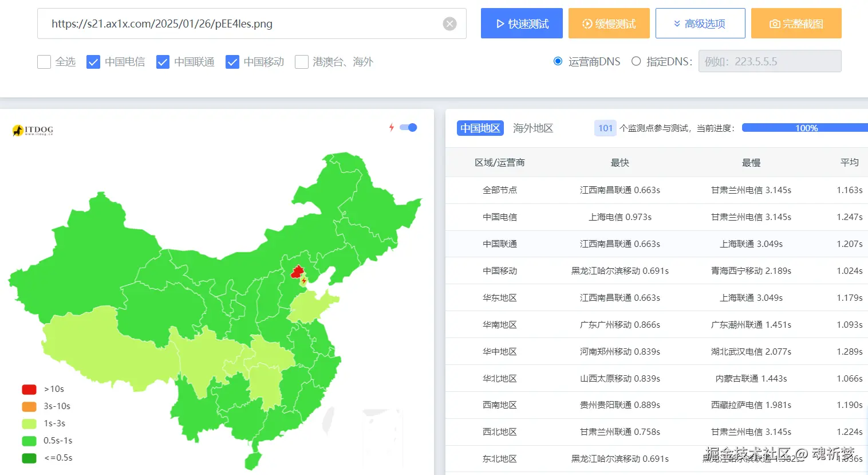Image resolution: width=868 pixels, height=475 pixels.
Task: Click the dark green <=0.5s legend swatch
Action: tap(29, 458)
